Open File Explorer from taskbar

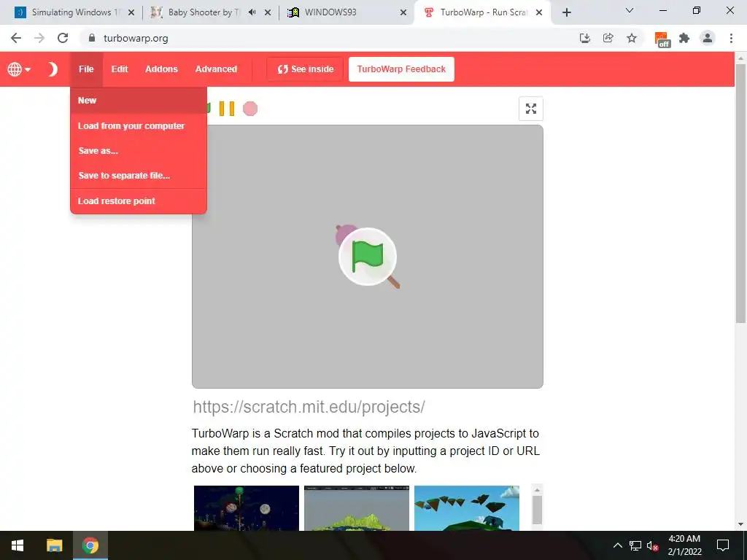click(54, 545)
